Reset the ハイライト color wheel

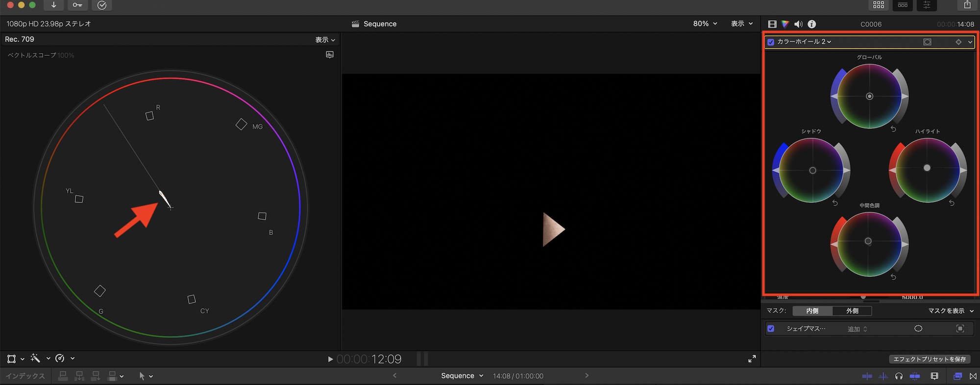pyautogui.click(x=951, y=203)
